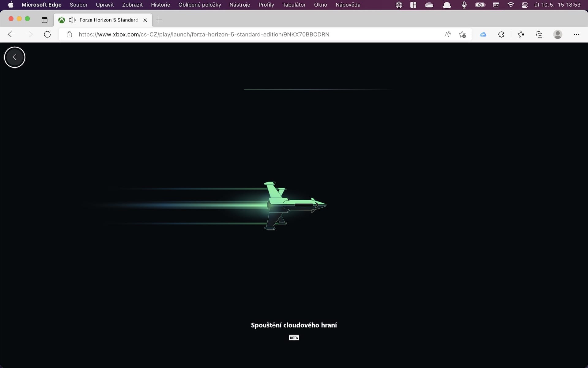Open macOS Control Center toggles icon
Viewport: 588px width, 368px height.
tap(525, 5)
